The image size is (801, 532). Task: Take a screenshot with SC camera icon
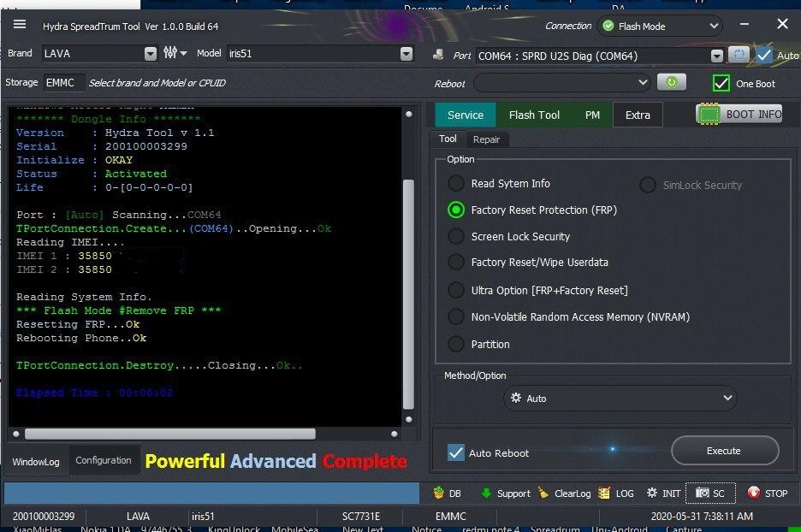tap(703, 493)
